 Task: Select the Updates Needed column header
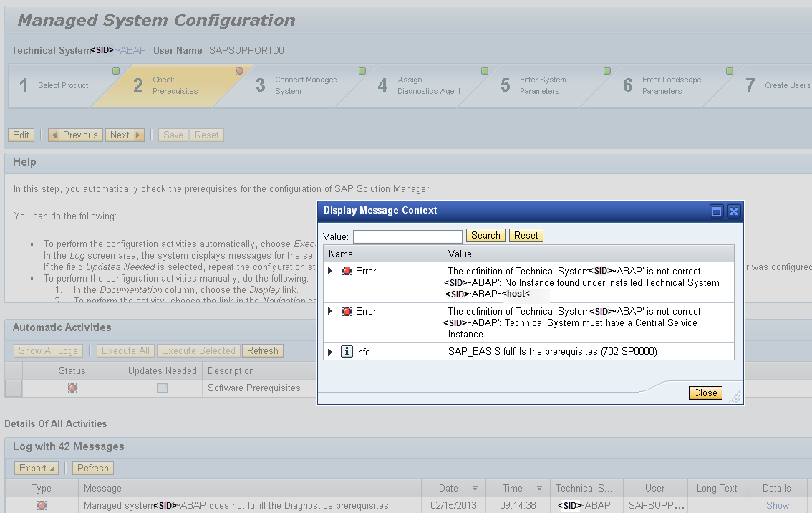point(162,371)
